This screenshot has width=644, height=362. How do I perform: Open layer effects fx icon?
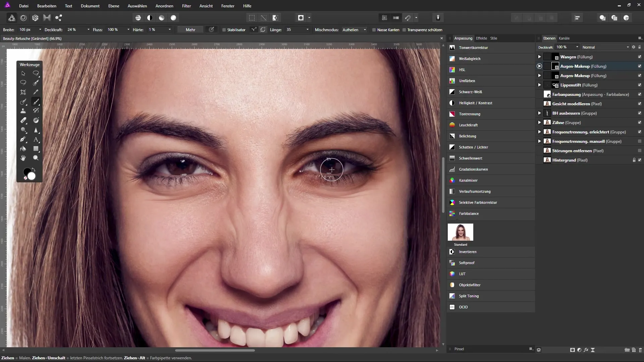[586, 350]
